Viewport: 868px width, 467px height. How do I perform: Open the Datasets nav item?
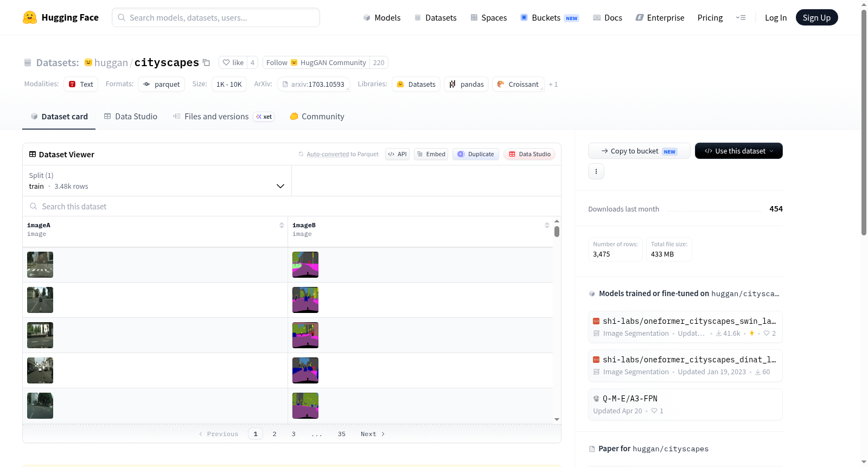point(435,17)
